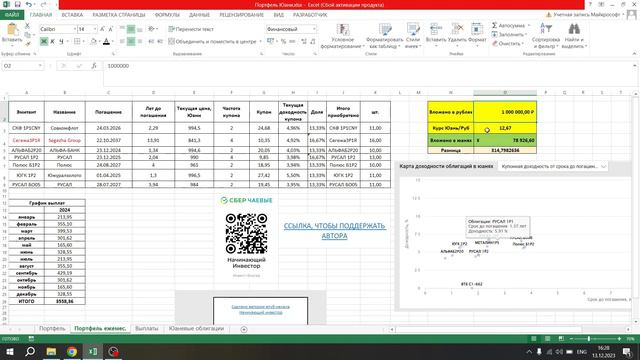Switch to the РАЗМЕТКА СТРАНИЦЫ ribbon tab
Image resolution: width=640 pixels, height=360 pixels.
coord(118,15)
